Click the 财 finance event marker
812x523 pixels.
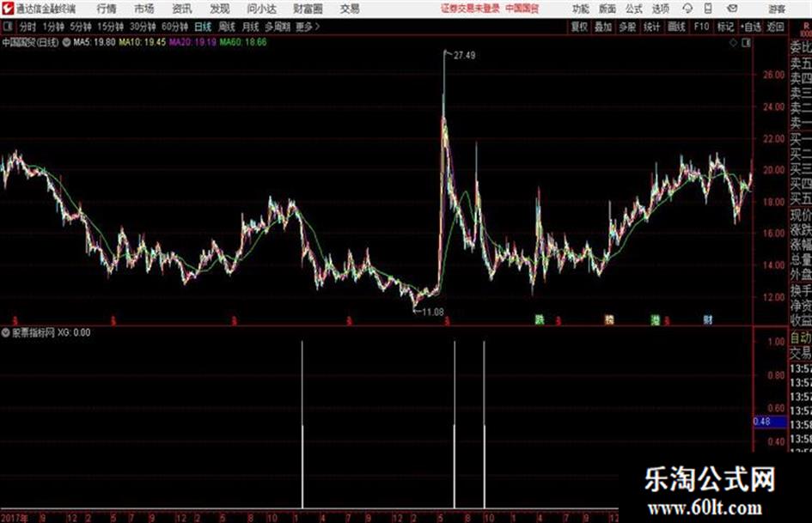pos(708,320)
